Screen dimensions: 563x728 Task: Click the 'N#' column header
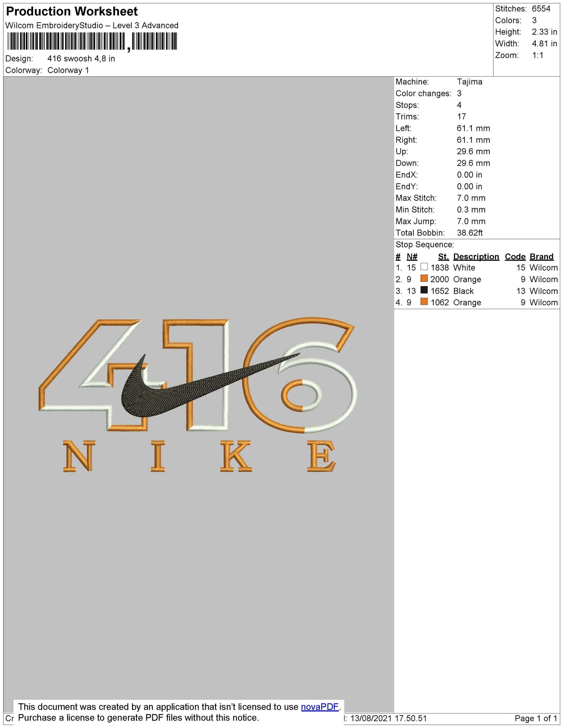412,257
